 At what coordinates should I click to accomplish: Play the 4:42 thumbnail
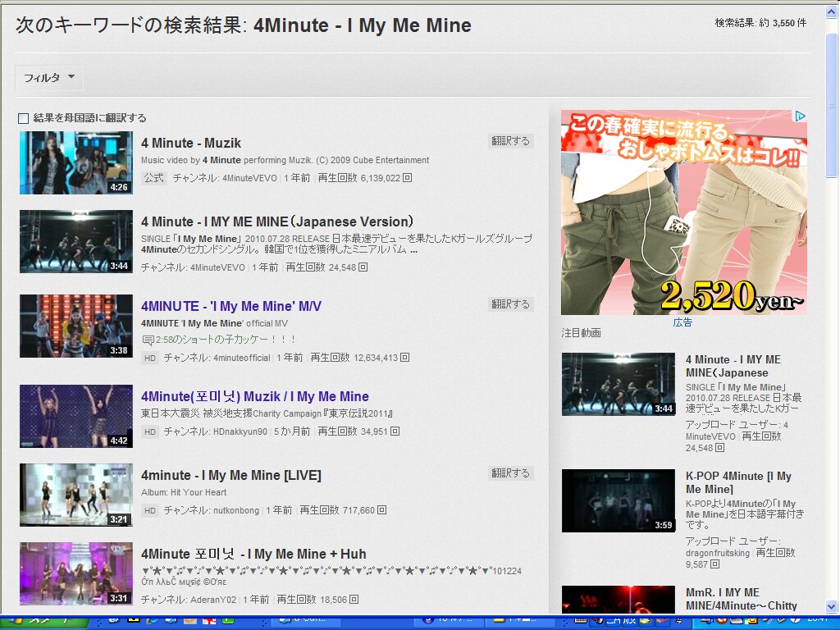pyautogui.click(x=76, y=416)
